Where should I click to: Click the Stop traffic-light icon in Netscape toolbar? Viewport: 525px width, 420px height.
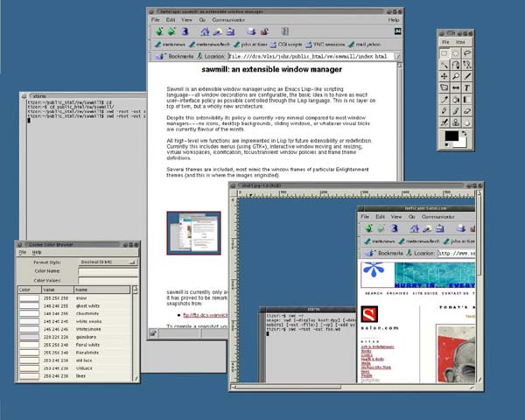[x=285, y=31]
